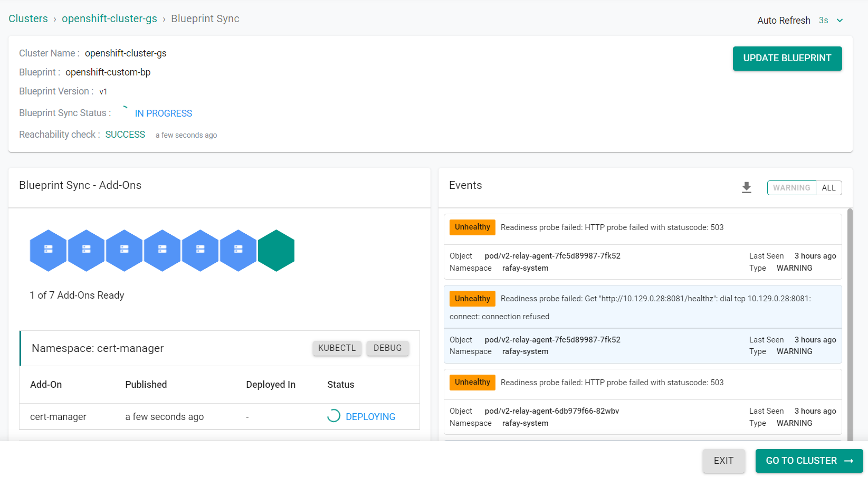Click the fifth blue add-on hexagon
The image size is (868, 477).
tap(201, 251)
